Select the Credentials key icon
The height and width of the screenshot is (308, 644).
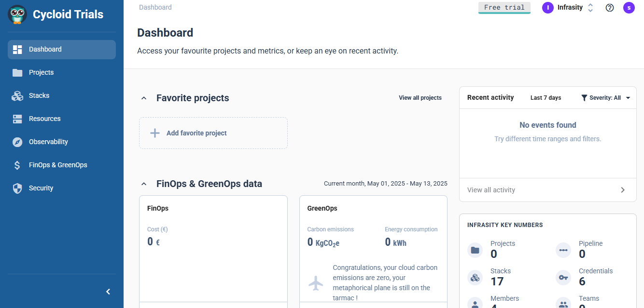coord(563,278)
